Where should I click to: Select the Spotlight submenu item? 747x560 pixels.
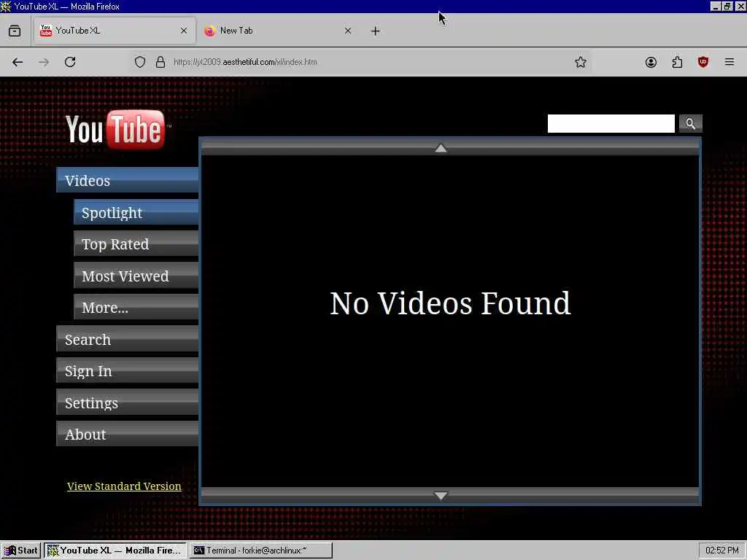(136, 212)
